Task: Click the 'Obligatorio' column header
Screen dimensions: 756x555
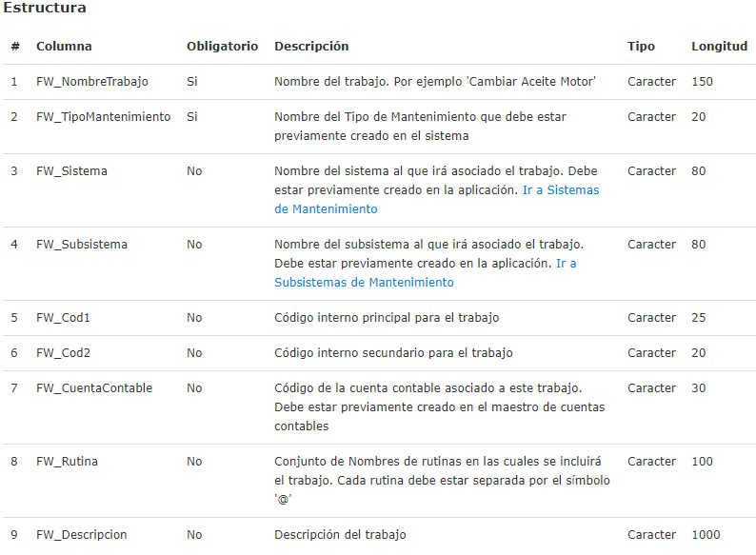Action: [x=222, y=47]
